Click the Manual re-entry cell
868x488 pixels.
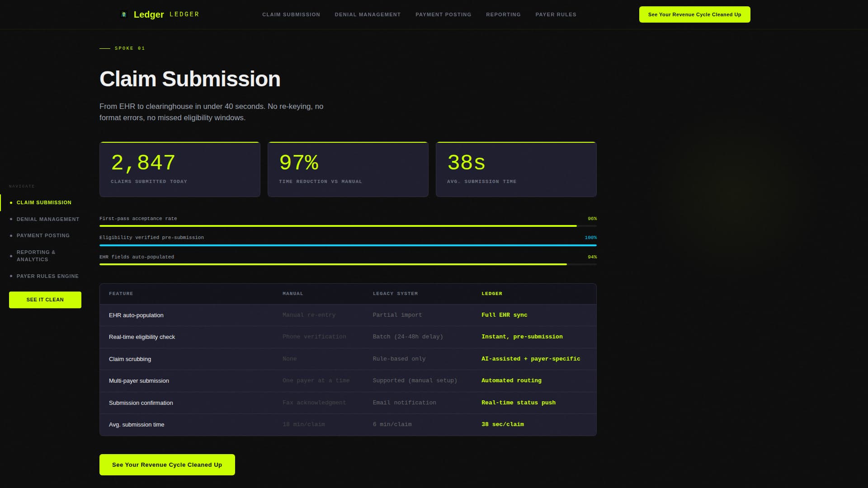tap(309, 315)
